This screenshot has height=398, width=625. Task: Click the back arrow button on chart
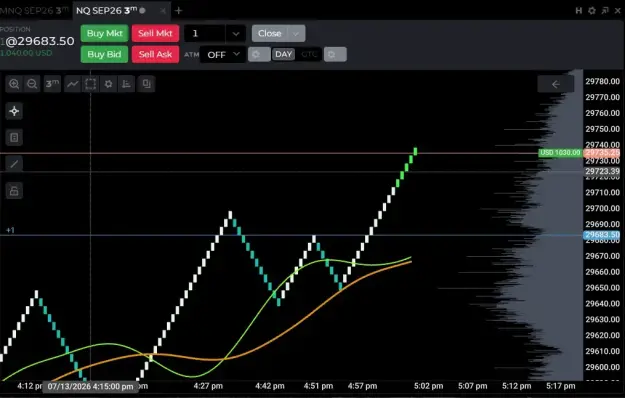[x=556, y=84]
